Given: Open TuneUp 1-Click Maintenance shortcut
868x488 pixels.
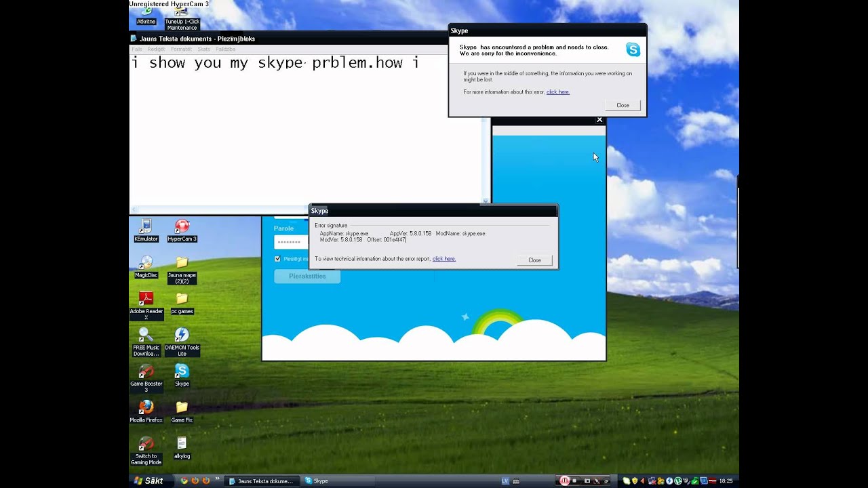Looking at the screenshot, I should tap(182, 18).
